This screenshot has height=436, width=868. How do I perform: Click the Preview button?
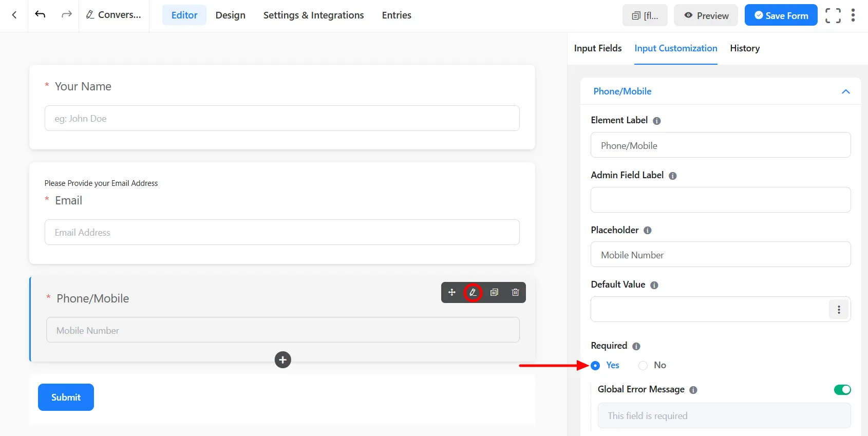(x=706, y=15)
